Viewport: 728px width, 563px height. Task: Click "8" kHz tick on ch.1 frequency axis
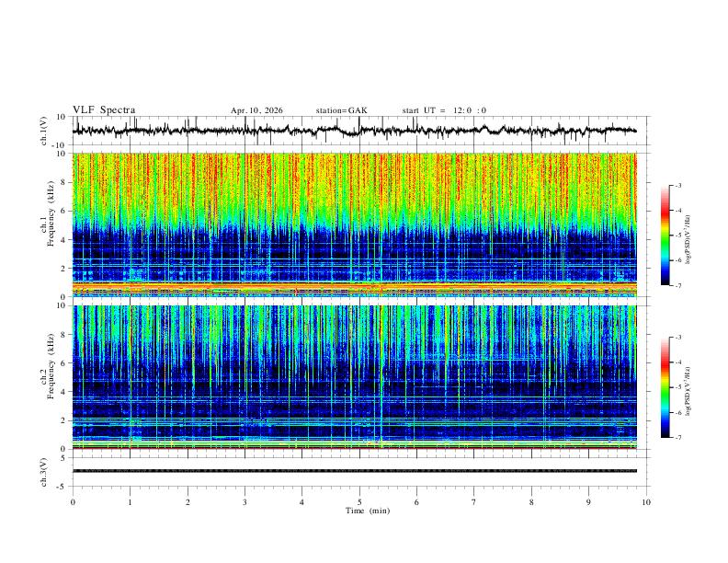coord(64,182)
